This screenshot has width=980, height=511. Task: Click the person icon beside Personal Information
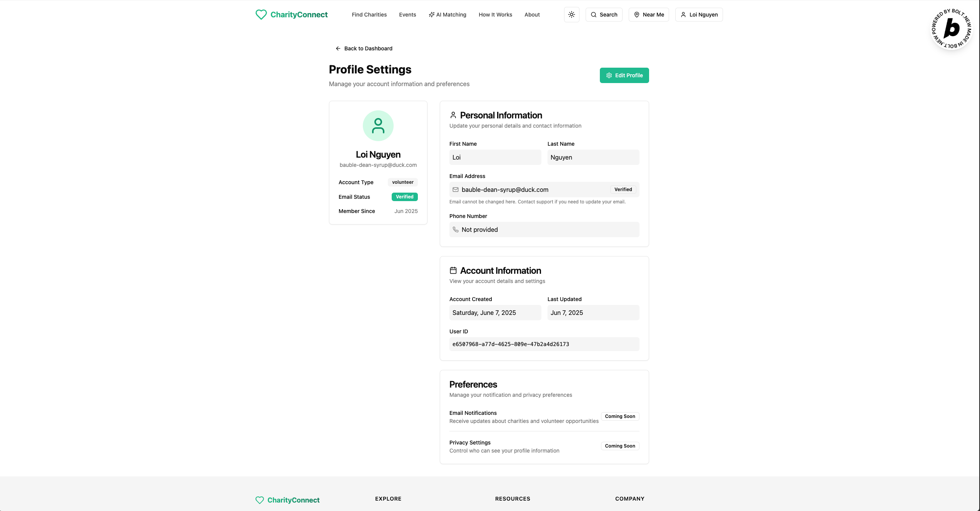click(453, 115)
